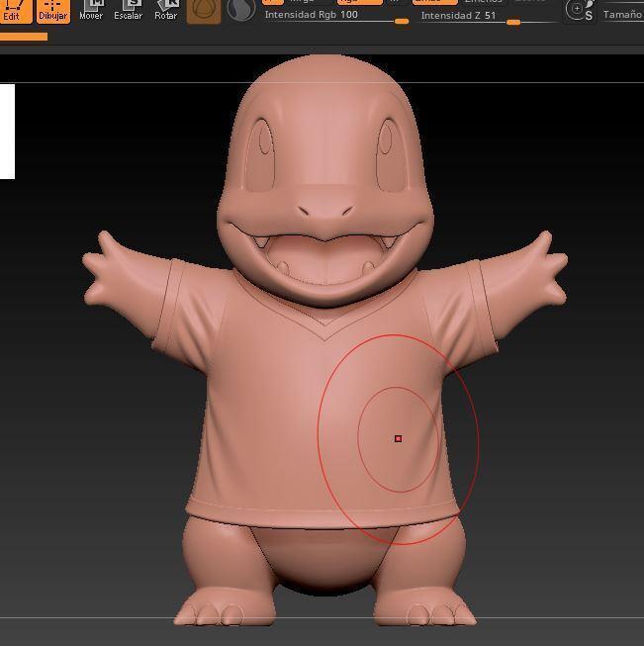Select the Mover transform tool
This screenshot has height=646, width=644.
91,11
